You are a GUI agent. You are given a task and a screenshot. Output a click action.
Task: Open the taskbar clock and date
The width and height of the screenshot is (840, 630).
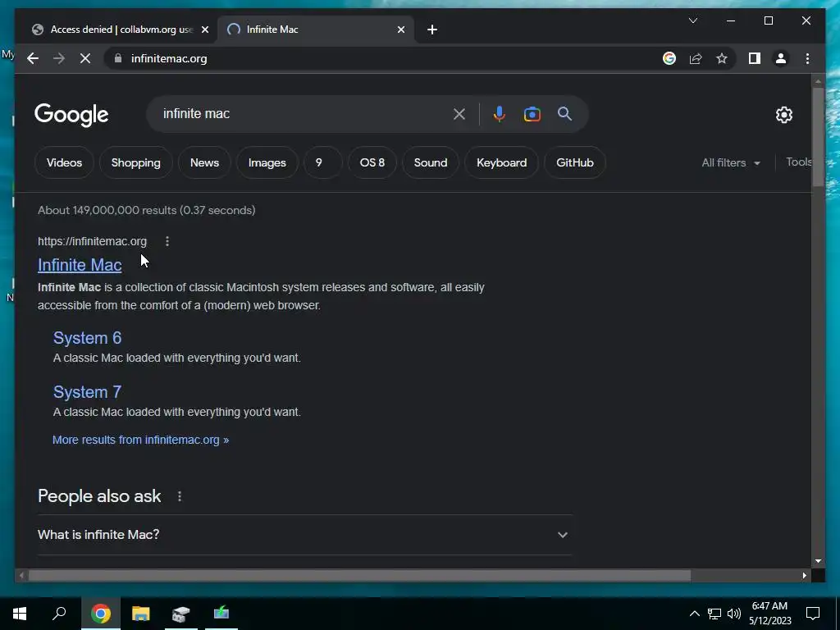click(769, 614)
